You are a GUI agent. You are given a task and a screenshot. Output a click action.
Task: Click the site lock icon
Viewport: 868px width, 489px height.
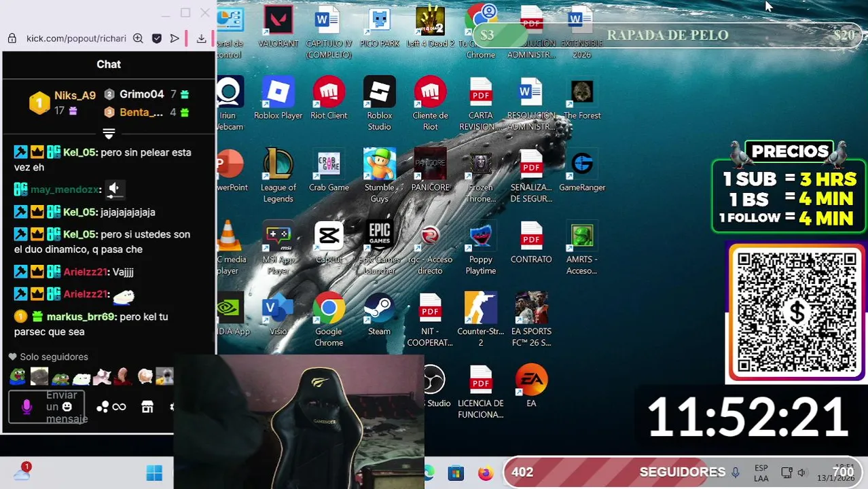[12, 39]
